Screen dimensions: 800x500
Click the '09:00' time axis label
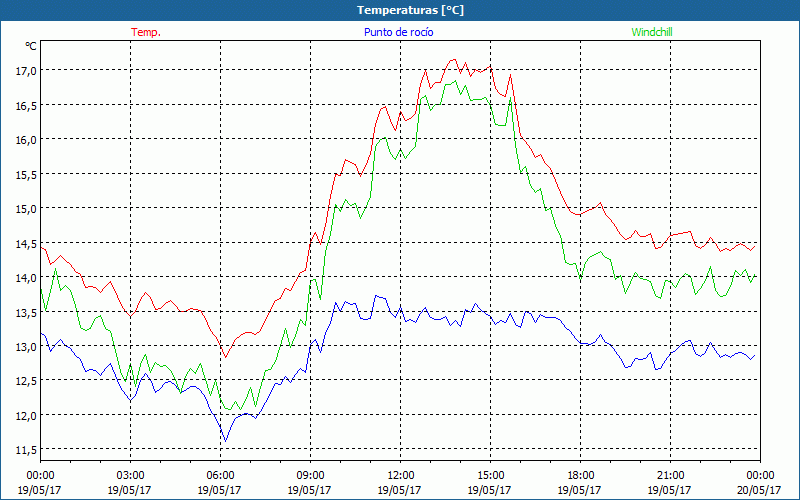point(310,476)
